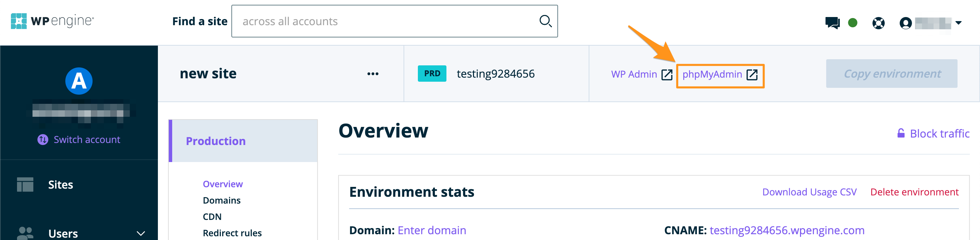Open the CDN menu item
This screenshot has width=980, height=240.
(212, 217)
